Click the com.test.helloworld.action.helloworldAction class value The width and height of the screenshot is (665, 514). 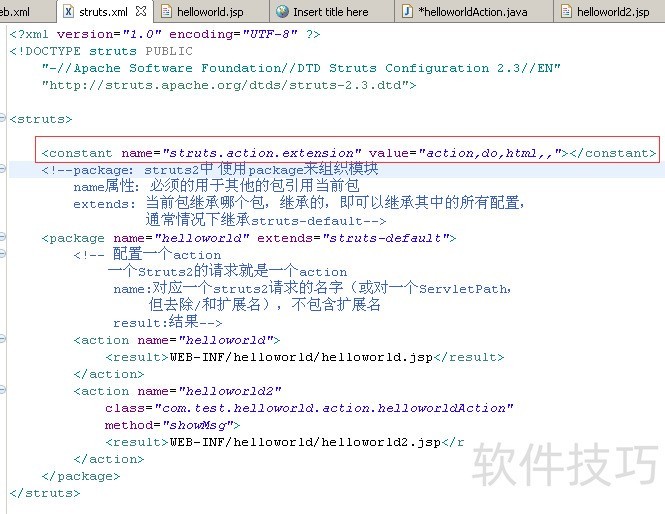point(331,408)
